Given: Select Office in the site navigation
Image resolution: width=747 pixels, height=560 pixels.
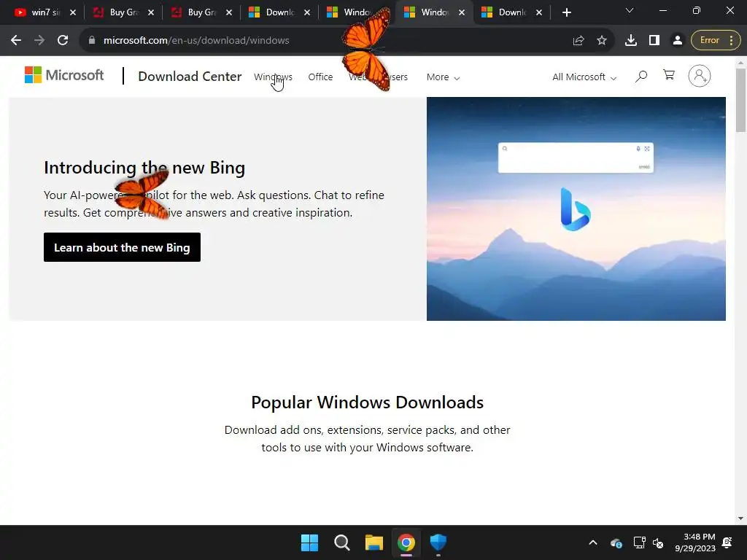Looking at the screenshot, I should pyautogui.click(x=320, y=77).
